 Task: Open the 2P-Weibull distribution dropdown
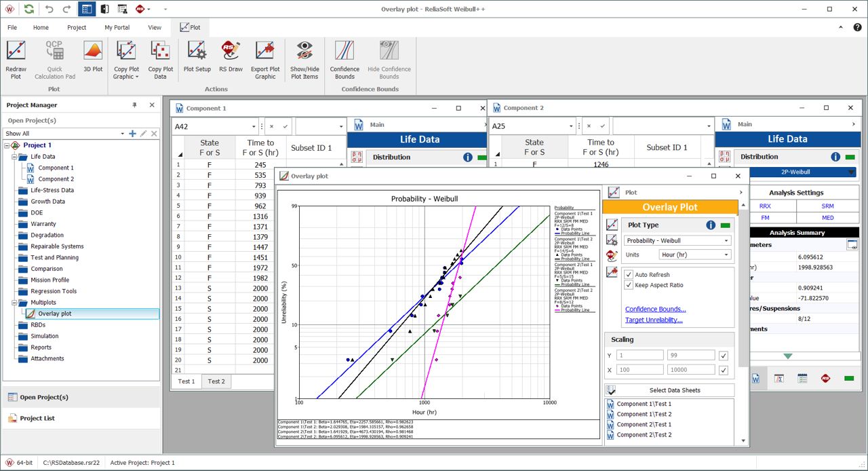click(852, 172)
